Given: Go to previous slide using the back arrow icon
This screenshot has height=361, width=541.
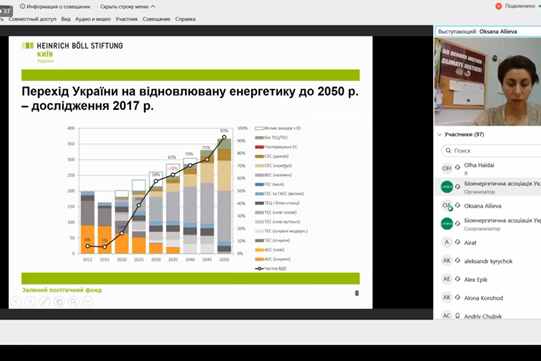Looking at the screenshot, I should (16, 302).
